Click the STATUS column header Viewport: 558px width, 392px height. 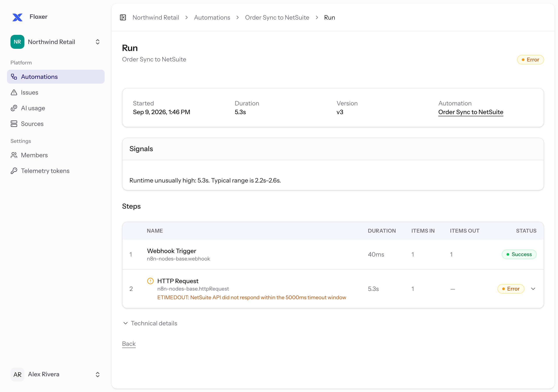point(526,231)
